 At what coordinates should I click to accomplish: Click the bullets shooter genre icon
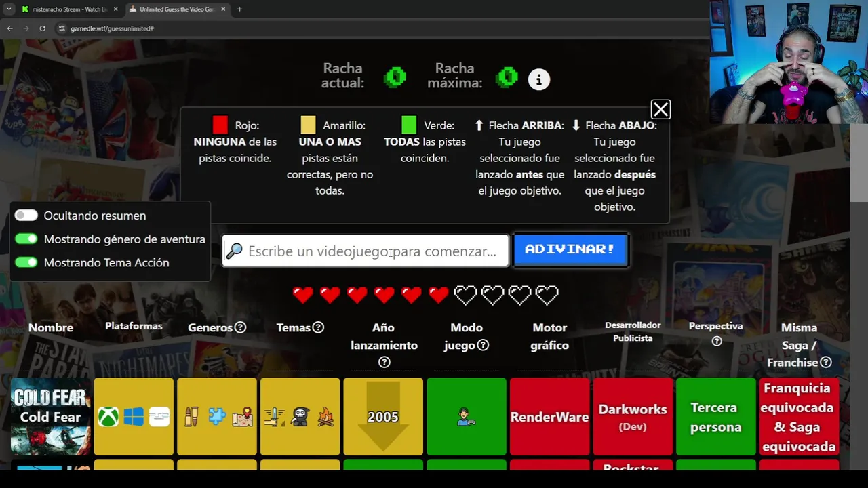point(191,417)
